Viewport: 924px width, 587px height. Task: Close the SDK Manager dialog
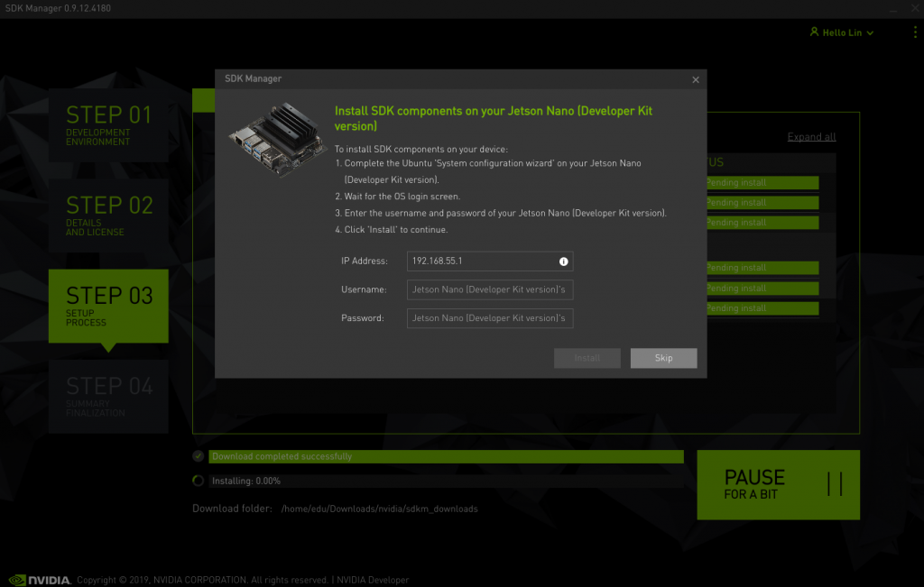coord(696,79)
